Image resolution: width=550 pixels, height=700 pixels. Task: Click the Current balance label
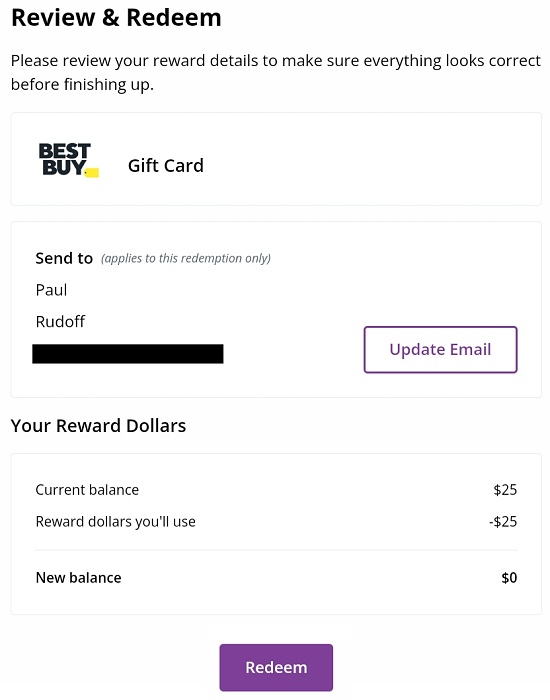click(87, 490)
